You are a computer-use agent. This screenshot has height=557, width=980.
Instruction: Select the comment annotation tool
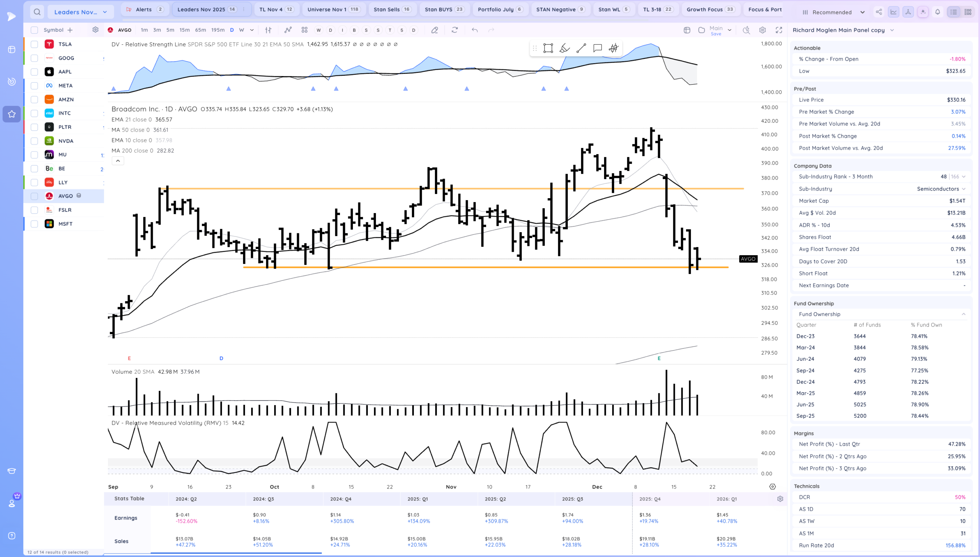coord(597,48)
